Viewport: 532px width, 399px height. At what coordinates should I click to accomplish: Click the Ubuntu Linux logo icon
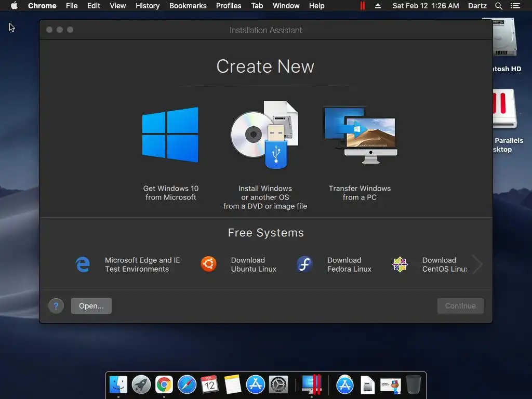[208, 264]
